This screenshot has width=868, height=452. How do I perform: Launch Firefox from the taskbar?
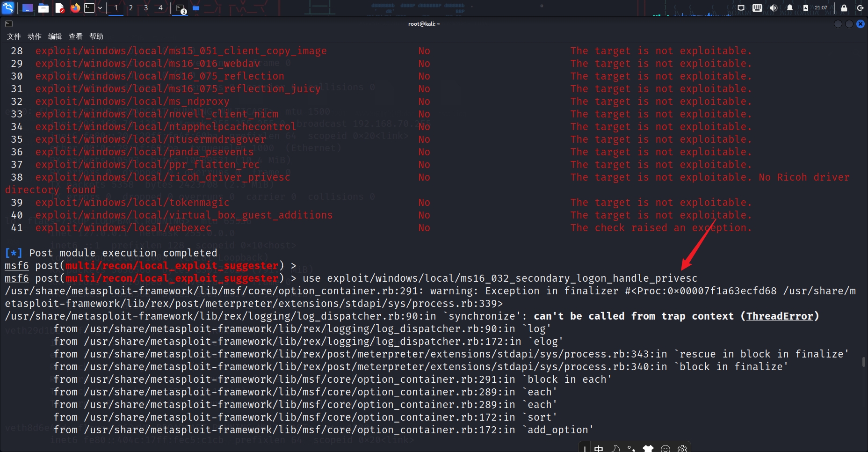(x=75, y=7)
